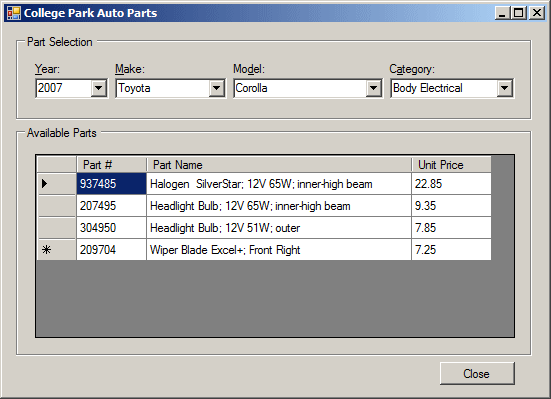Select the new-row asterisk row header
The height and width of the screenshot is (399, 551).
[57, 250]
